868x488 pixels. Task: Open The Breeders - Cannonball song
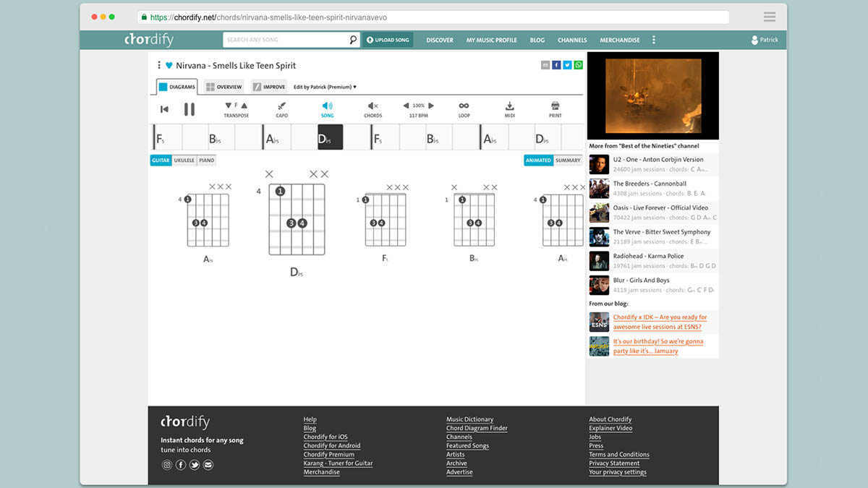click(x=653, y=189)
